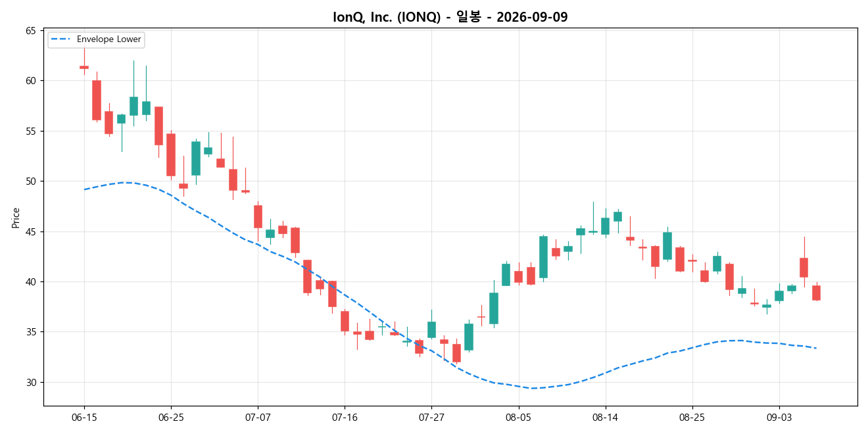
Task: Click the 08-05 x-axis date label
Action: [518, 418]
